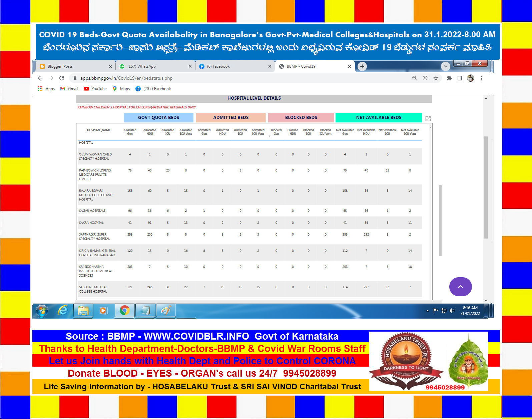Open the side panel icon

(x=460, y=78)
